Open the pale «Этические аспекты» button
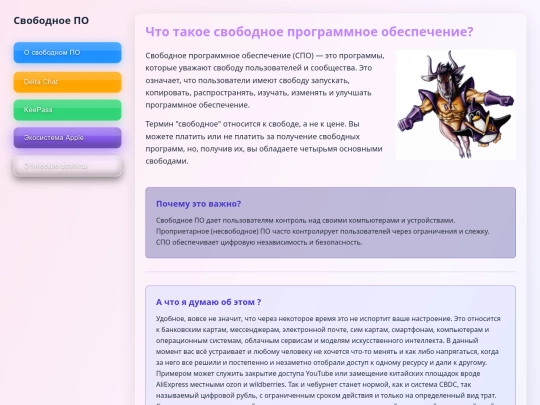Image resolution: width=540 pixels, height=405 pixels. (68, 166)
